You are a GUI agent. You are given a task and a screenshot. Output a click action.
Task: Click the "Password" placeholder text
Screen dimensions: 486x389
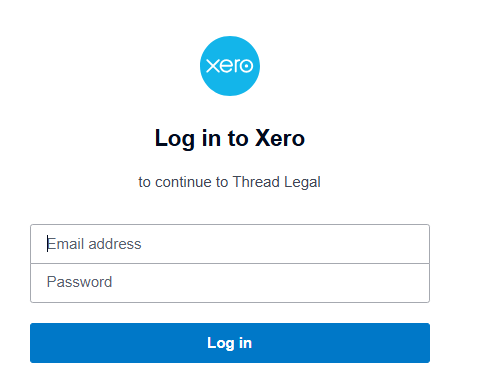pyautogui.click(x=79, y=282)
